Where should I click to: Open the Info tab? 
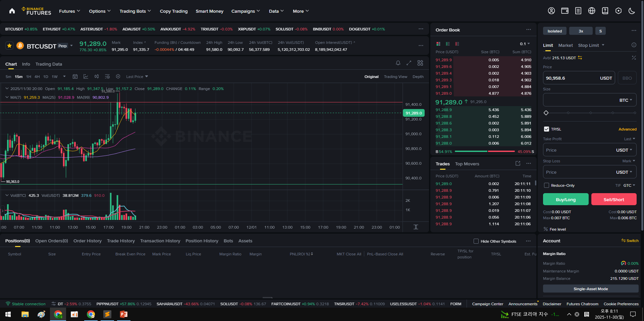26,64
